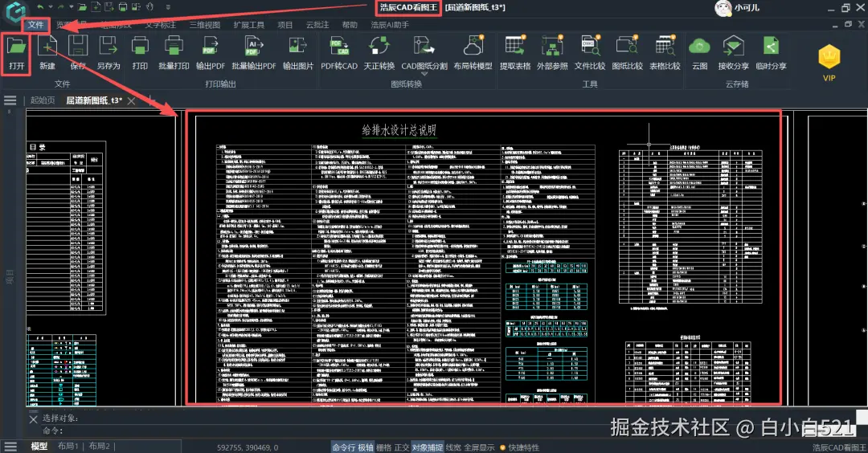Expand the 图纸转换 panel arrow under CAD图纸分割

click(x=424, y=74)
